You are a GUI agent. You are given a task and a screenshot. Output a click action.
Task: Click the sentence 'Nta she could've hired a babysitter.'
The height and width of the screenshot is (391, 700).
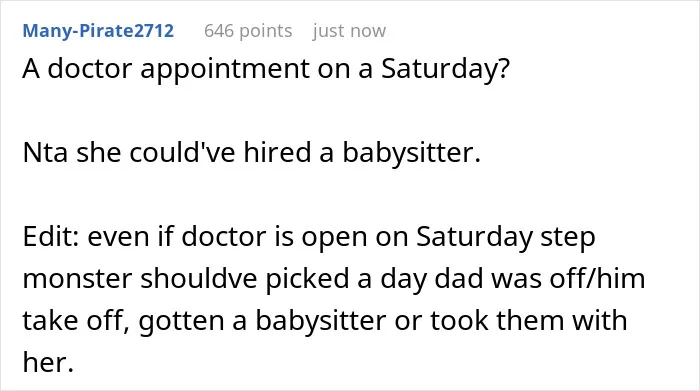click(252, 153)
